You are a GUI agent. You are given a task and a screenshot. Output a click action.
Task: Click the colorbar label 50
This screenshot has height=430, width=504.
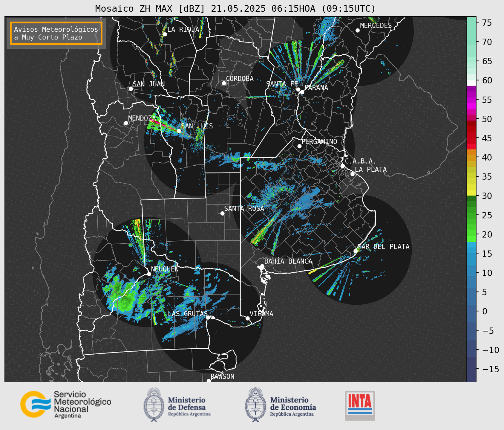(487, 119)
